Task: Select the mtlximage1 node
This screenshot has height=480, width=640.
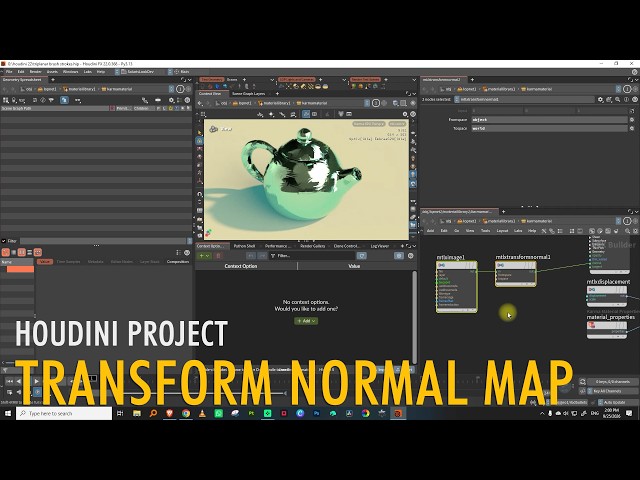Action: pyautogui.click(x=456, y=287)
